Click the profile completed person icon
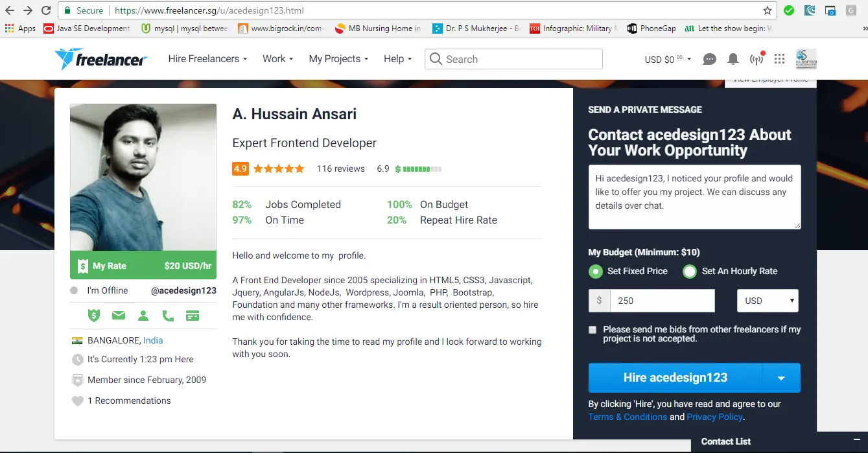This screenshot has width=868, height=453. pyautogui.click(x=143, y=316)
